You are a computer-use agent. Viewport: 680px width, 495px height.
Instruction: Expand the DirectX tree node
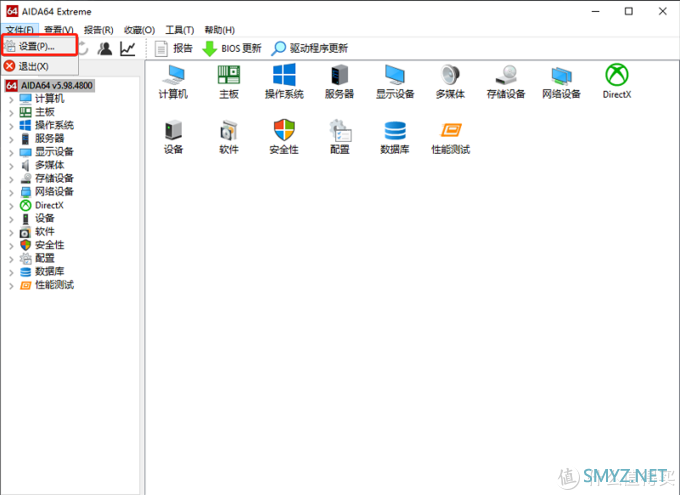tap(11, 206)
